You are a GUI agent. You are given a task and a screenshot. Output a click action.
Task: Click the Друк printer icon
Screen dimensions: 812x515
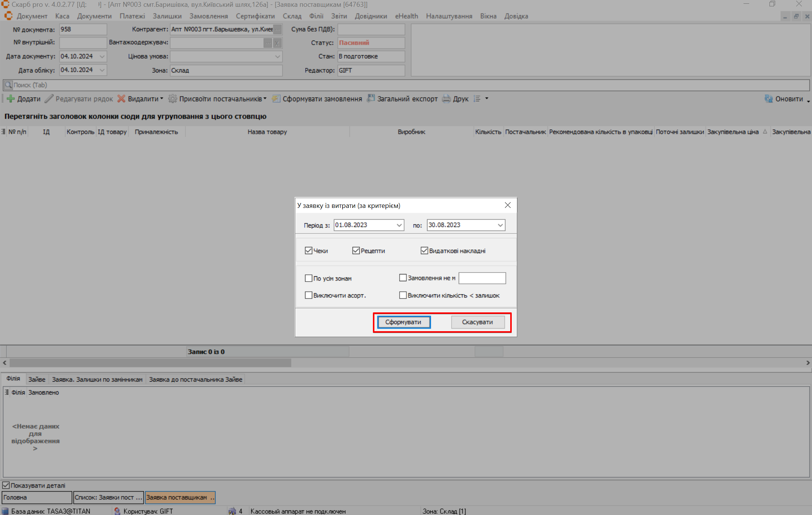point(446,99)
